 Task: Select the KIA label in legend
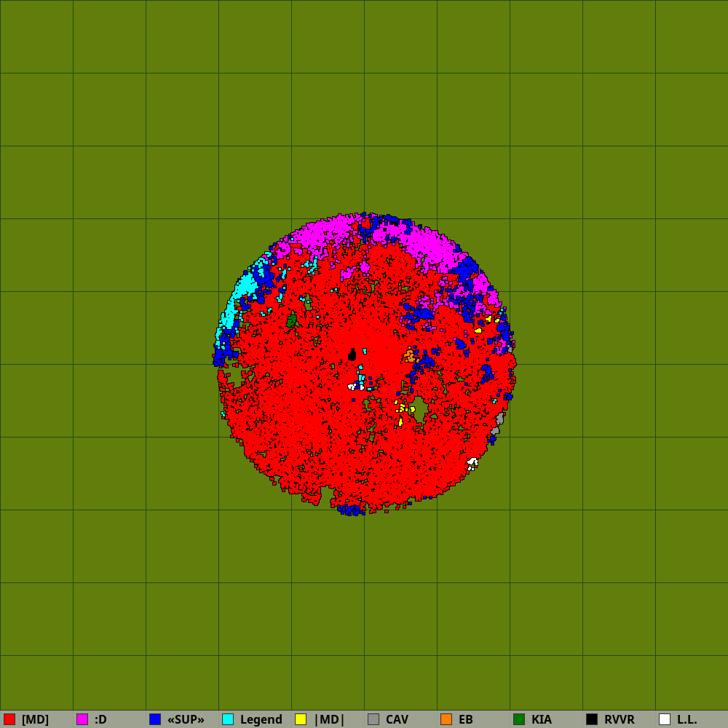click(x=542, y=719)
